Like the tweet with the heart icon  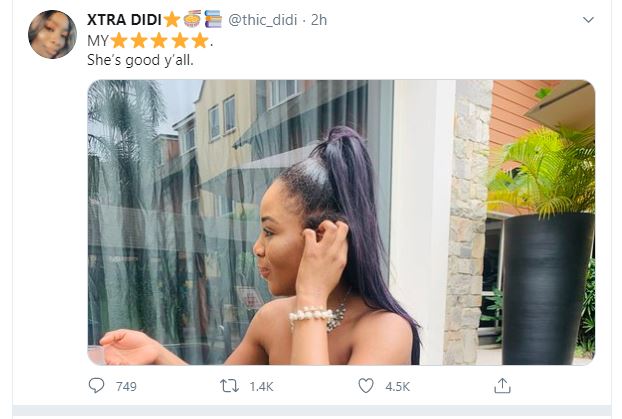tap(366, 385)
